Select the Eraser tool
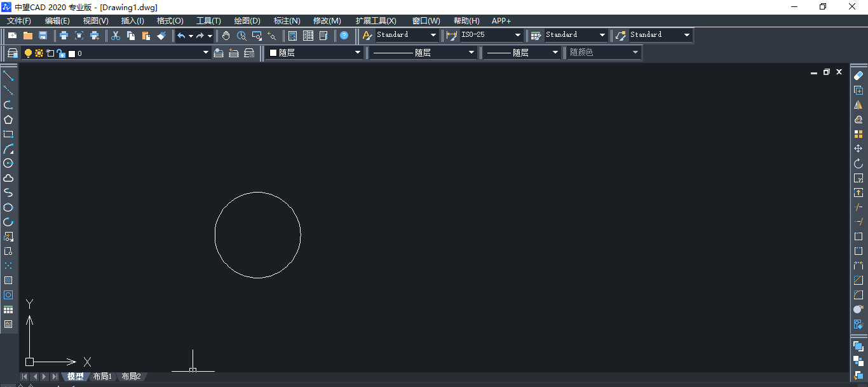Viewport: 868px width, 387px height. pos(858,76)
